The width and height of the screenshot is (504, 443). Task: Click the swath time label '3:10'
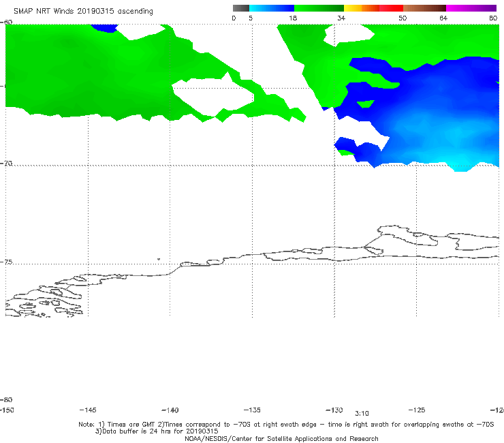coord(362,414)
